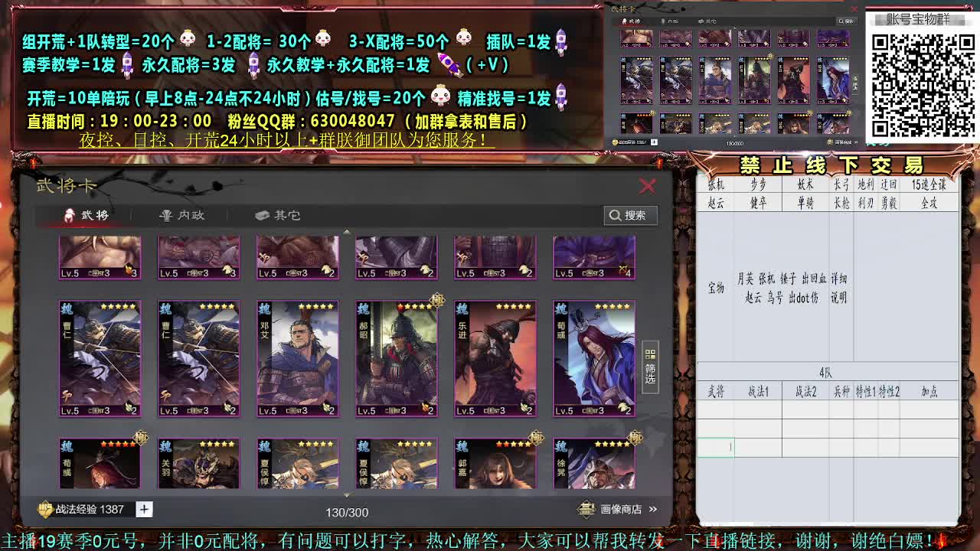Click the 详细说明 cell in spreadsheet
The width and height of the screenshot is (980, 551).
(839, 288)
